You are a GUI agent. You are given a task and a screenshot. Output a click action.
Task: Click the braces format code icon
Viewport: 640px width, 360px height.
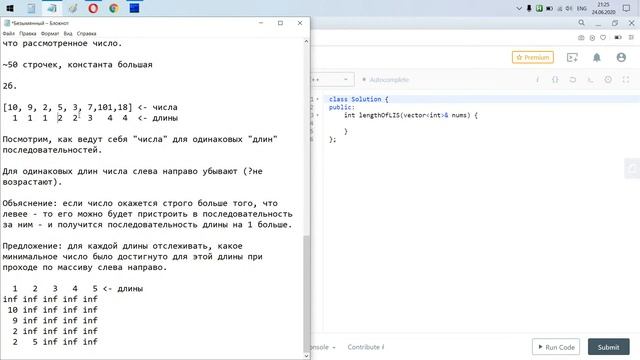pos(555,80)
